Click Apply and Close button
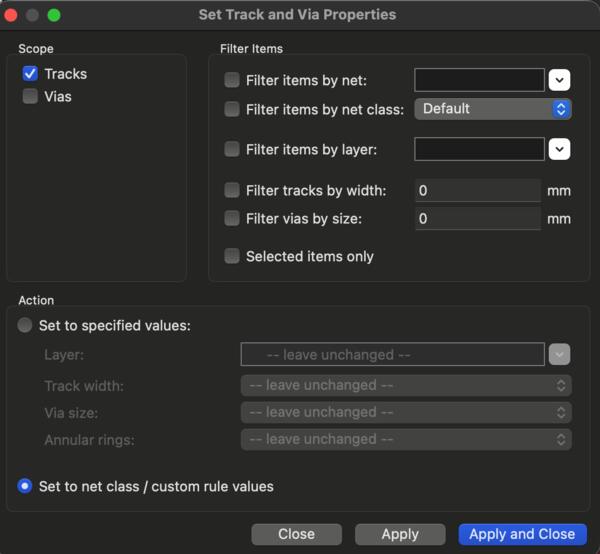 522,534
